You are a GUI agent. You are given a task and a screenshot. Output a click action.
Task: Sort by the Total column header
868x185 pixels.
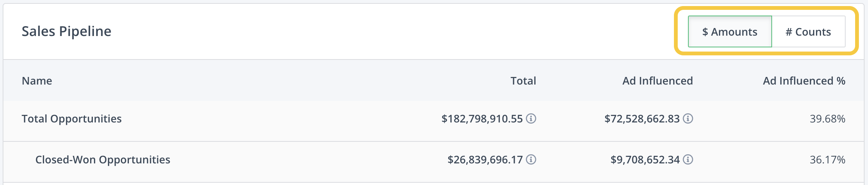tap(523, 81)
